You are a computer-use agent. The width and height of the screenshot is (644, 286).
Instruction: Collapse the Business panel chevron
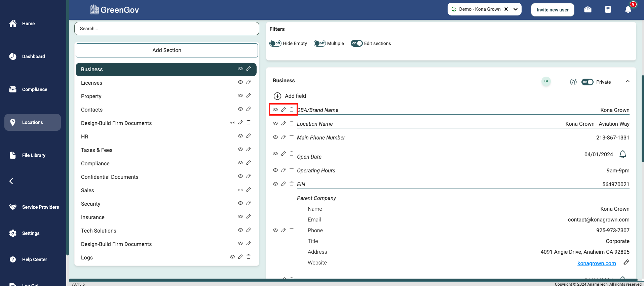coord(628,81)
